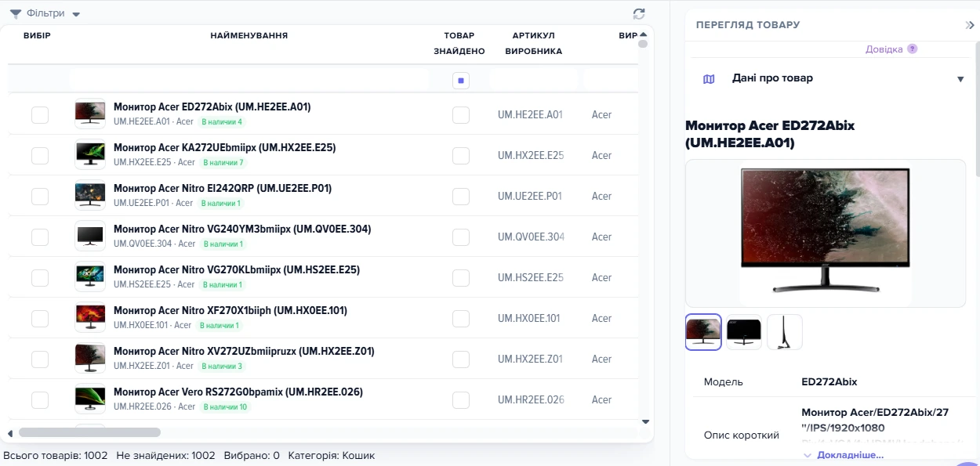Viewport: 980px width, 466px height.
Task: Select the Acer ED272Abix row checkbox
Action: pos(40,115)
